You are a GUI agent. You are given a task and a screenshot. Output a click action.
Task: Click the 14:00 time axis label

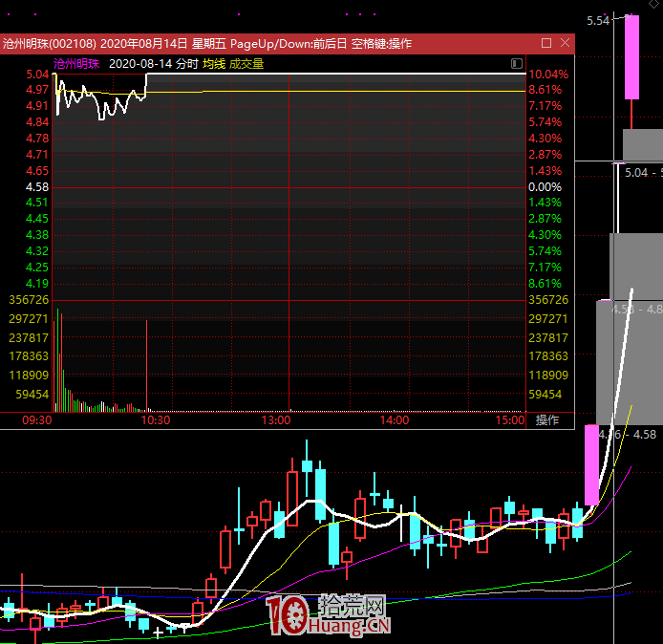click(x=395, y=420)
